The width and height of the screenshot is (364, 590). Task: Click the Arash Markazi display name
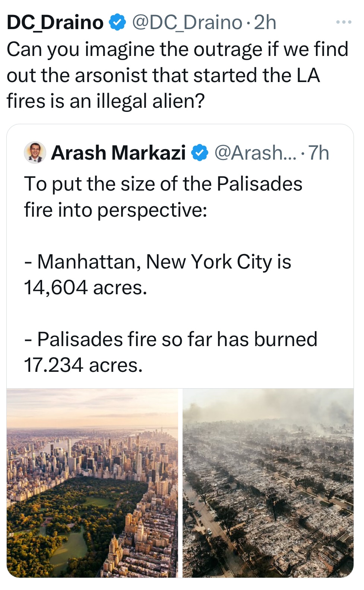pos(118,153)
